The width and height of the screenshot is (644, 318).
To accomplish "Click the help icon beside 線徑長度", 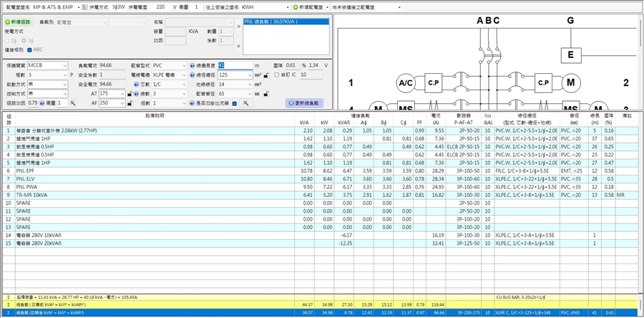I will pyautogui.click(x=192, y=65).
